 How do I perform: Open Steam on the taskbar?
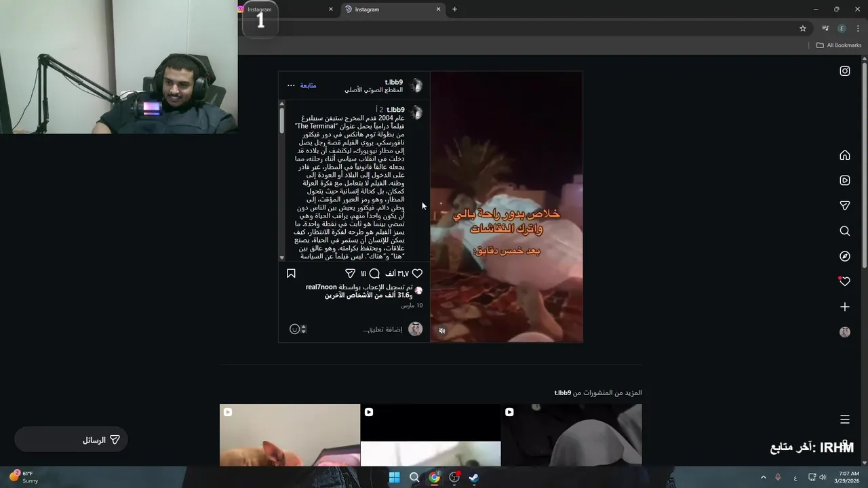(x=474, y=477)
